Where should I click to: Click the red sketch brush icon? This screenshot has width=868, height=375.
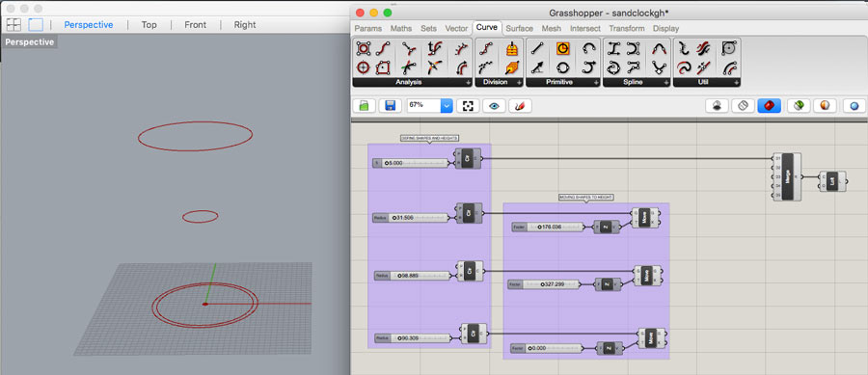521,106
